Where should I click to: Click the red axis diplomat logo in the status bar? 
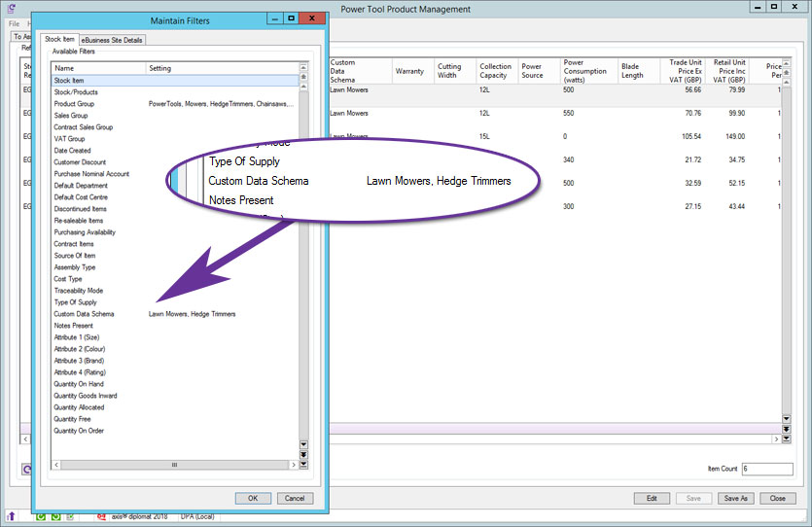point(101,516)
